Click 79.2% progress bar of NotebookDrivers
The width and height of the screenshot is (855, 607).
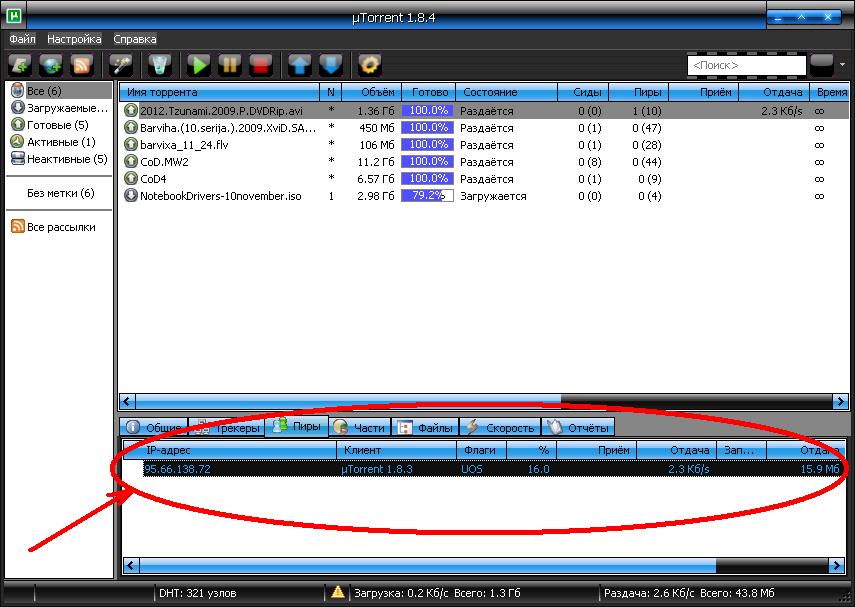click(428, 195)
